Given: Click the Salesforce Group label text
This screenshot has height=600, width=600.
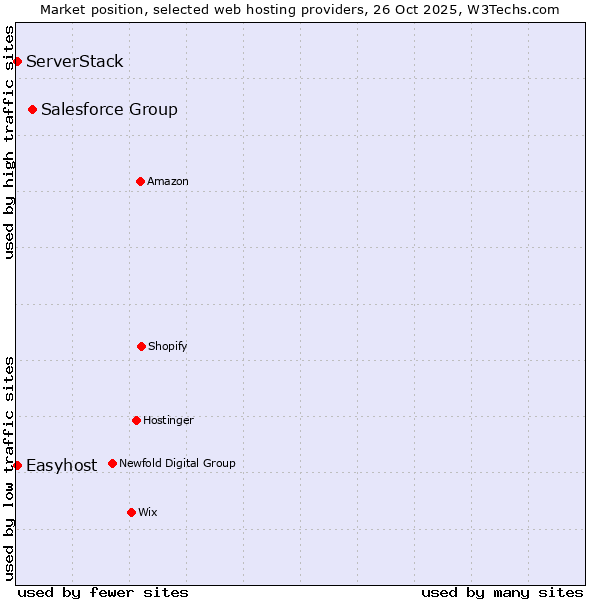Looking at the screenshot, I should pyautogui.click(x=109, y=110).
